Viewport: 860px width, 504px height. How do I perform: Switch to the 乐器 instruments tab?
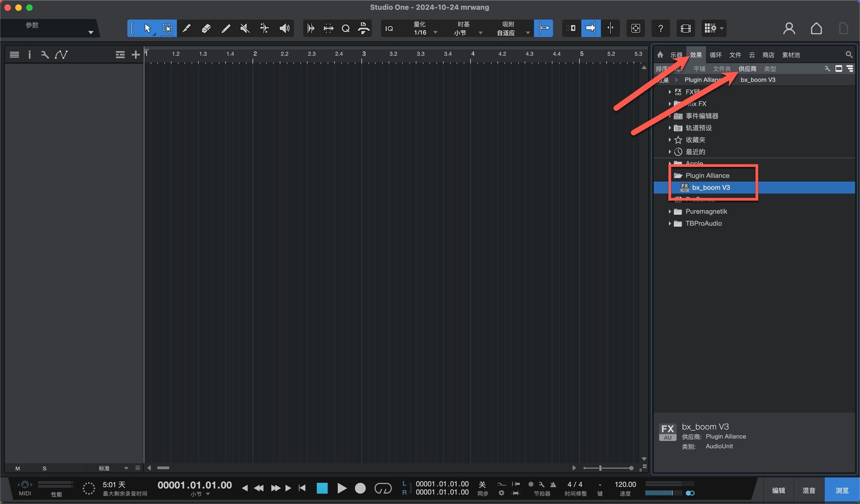tap(676, 55)
